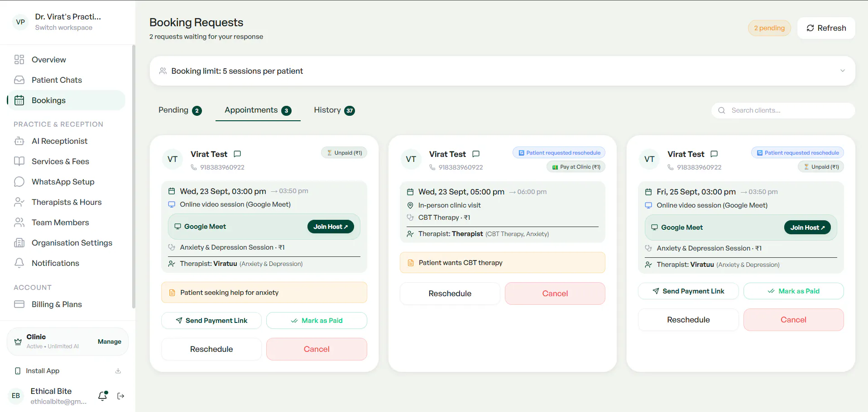The width and height of the screenshot is (868, 412).
Task: Click the Install App download icon
Action: pyautogui.click(x=118, y=371)
